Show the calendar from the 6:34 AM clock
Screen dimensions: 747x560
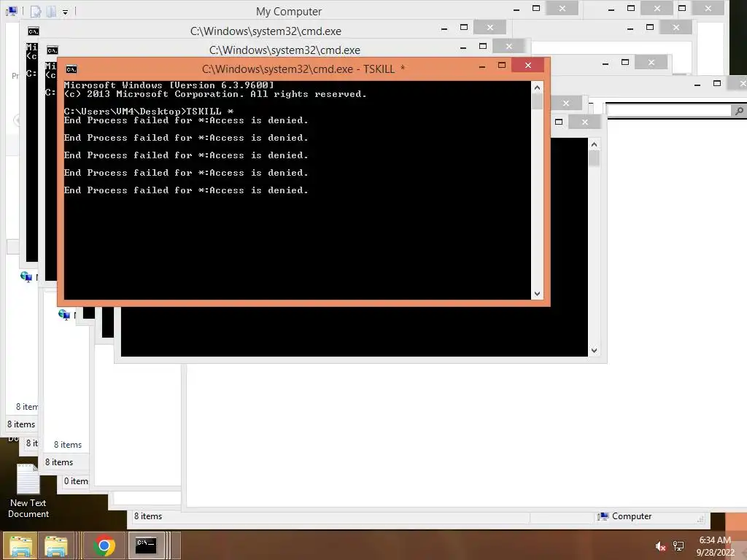point(716,546)
